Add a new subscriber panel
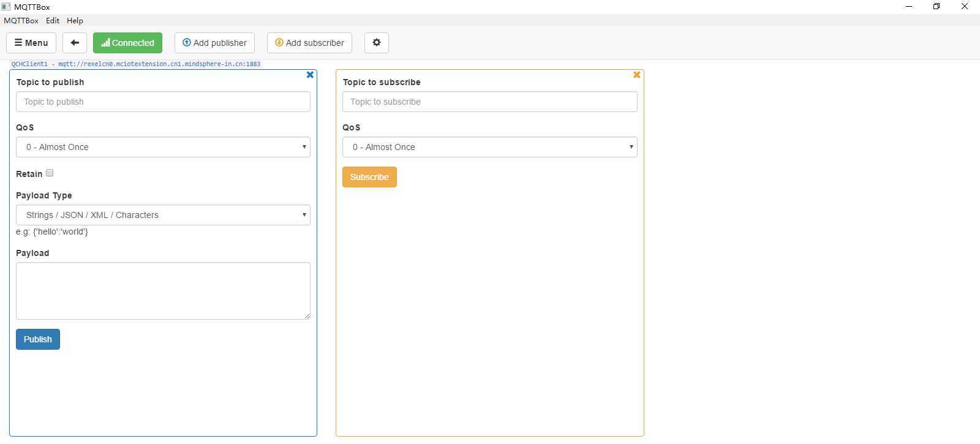This screenshot has height=444, width=980. pos(309,43)
